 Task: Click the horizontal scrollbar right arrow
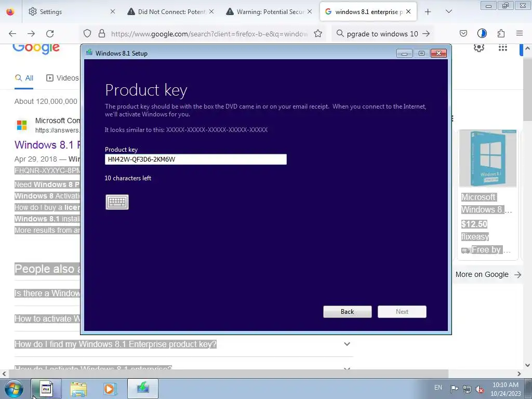coord(519,374)
